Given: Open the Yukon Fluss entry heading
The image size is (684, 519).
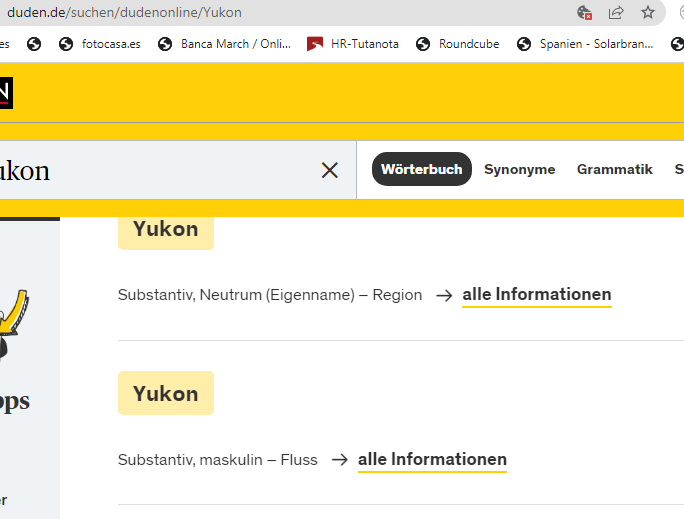Looking at the screenshot, I should click(x=166, y=393).
